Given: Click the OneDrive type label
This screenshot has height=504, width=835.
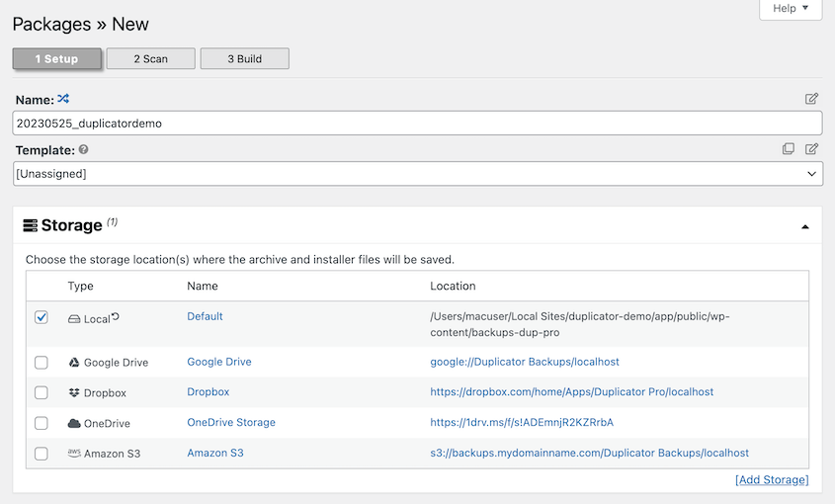Looking at the screenshot, I should [x=107, y=424].
